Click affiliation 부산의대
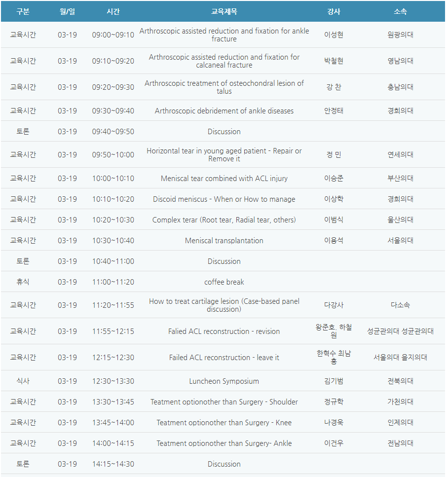Viewport: 448px width, 477px height. coord(400,178)
